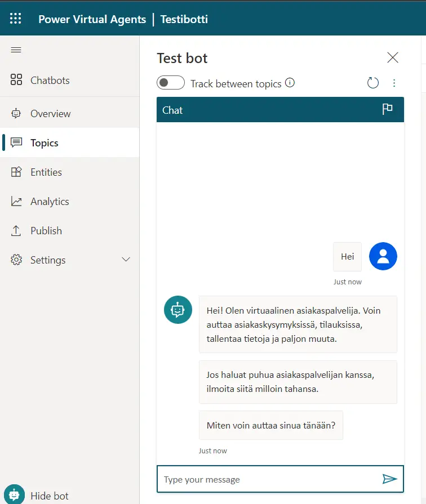
Task: Collapse the left navigation hamburger menu
Action: click(x=16, y=50)
